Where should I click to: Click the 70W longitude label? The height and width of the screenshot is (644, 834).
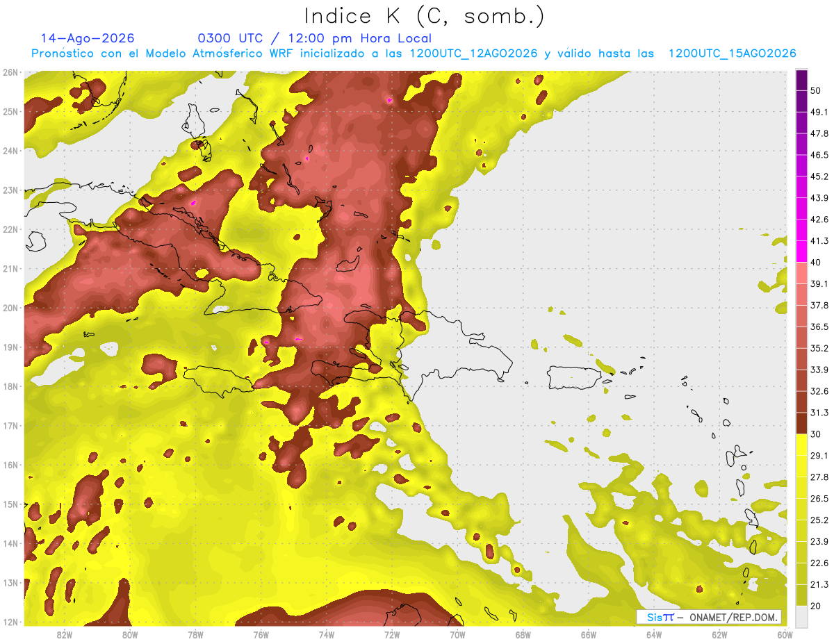click(457, 634)
